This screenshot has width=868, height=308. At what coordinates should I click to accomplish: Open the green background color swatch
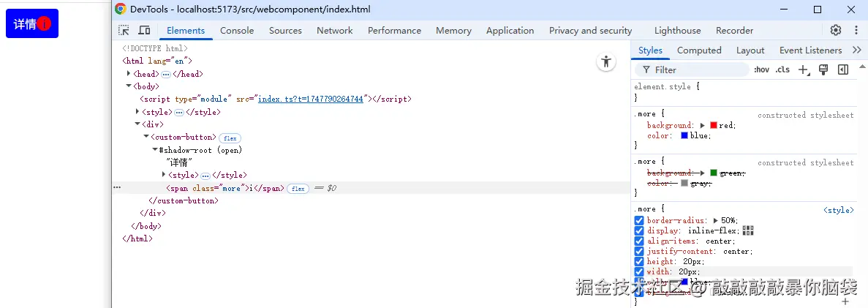coord(714,173)
